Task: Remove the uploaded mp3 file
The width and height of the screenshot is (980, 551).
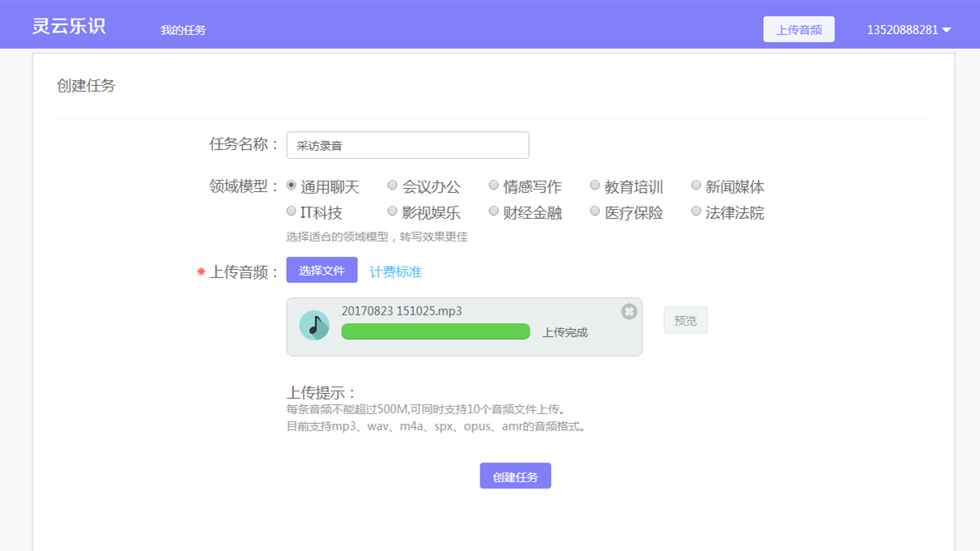Action: 629,312
